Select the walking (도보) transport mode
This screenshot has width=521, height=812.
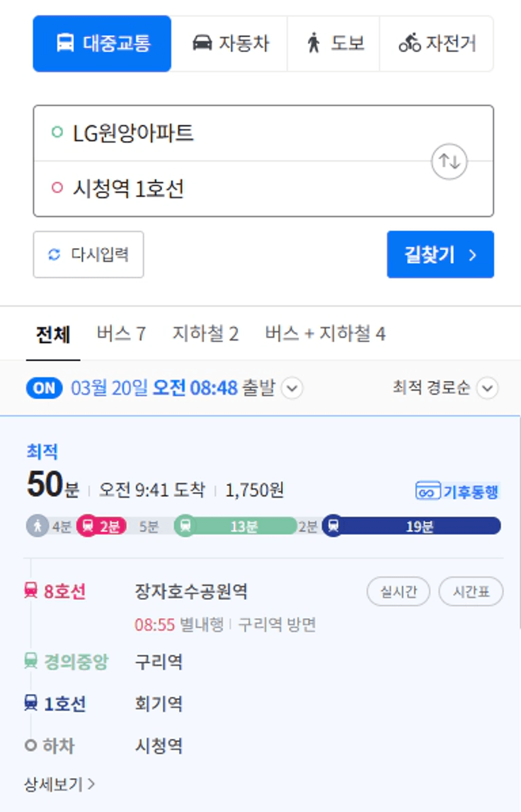333,43
